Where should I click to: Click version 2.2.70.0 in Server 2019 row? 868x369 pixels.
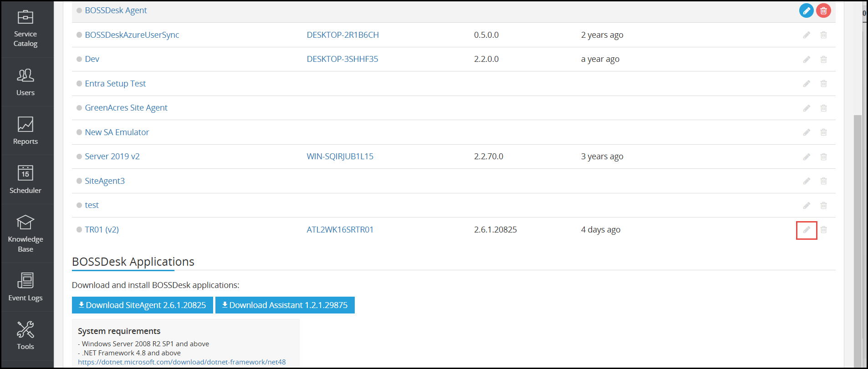point(489,157)
